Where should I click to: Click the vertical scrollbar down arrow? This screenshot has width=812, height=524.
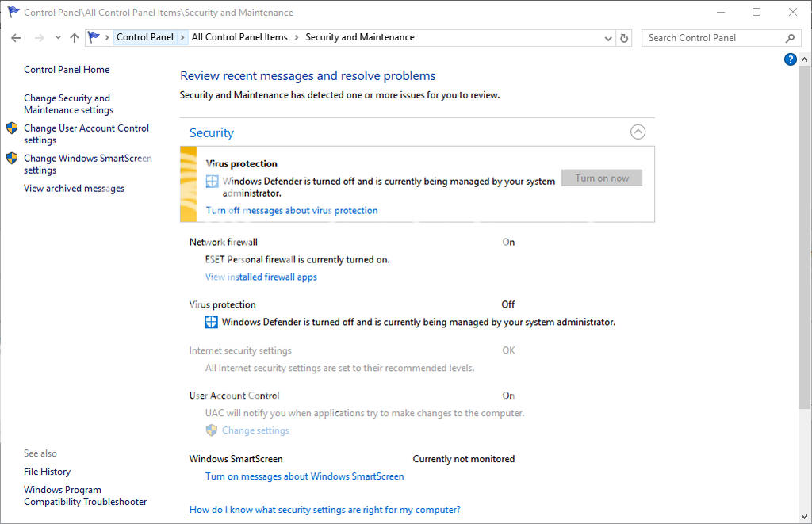806,517
